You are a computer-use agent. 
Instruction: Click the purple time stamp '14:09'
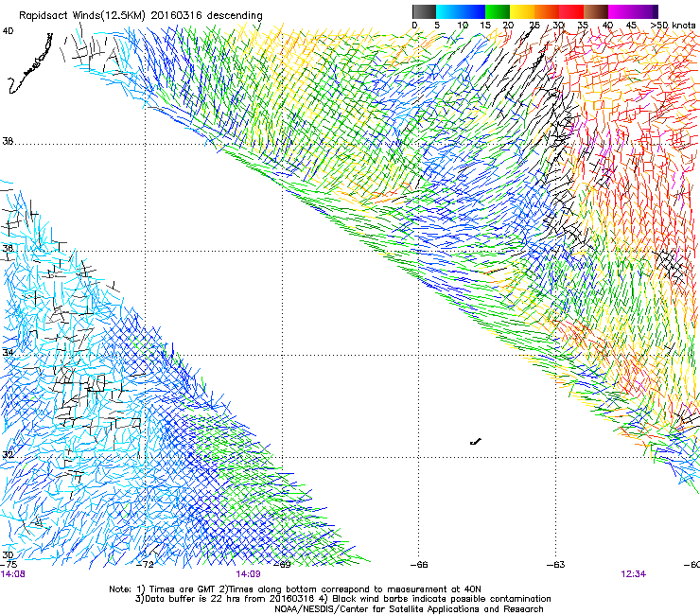point(248,574)
